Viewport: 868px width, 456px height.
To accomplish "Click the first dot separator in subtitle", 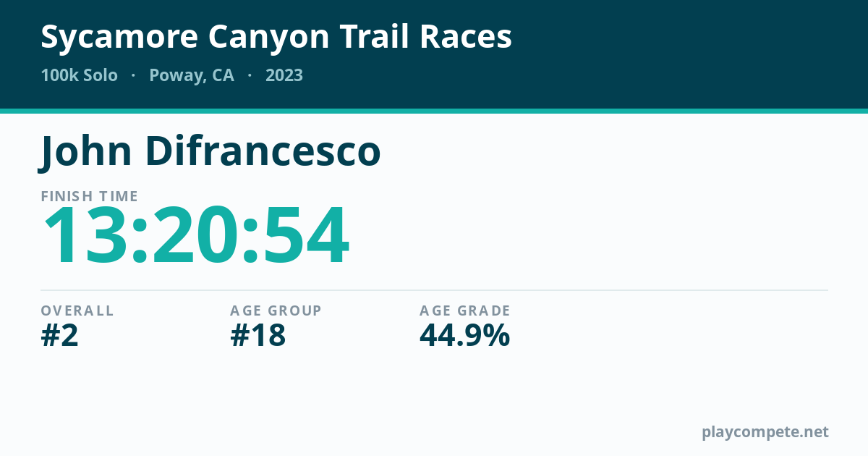I will pyautogui.click(x=133, y=75).
